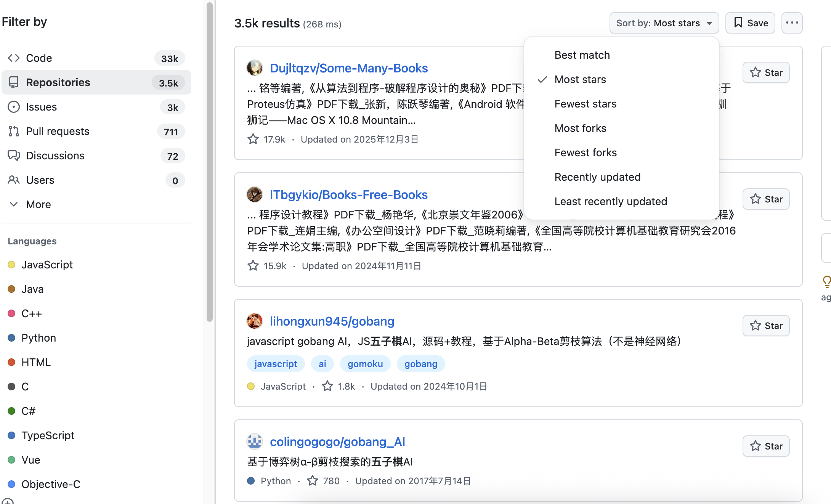This screenshot has width=831, height=504.
Task: Save this search with the bookmark button
Action: click(x=750, y=23)
